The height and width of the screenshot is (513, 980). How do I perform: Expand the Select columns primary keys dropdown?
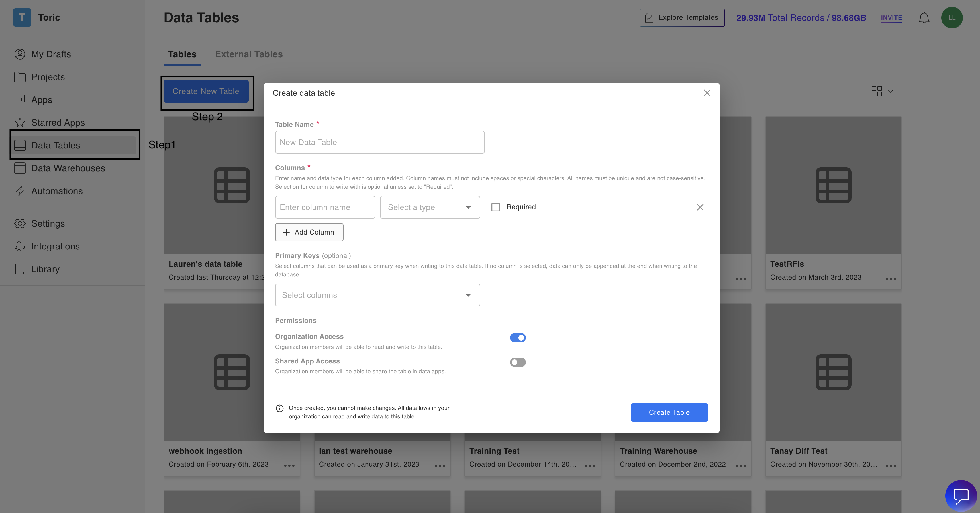377,295
